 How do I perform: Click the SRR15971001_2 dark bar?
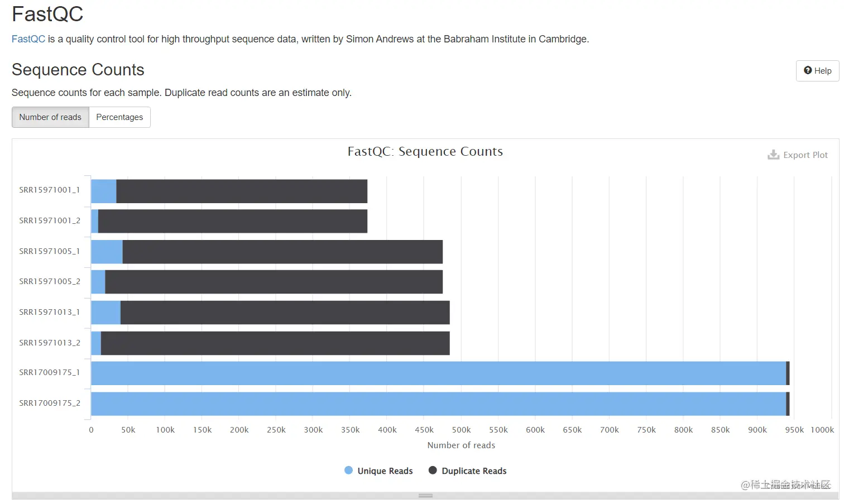(x=233, y=222)
